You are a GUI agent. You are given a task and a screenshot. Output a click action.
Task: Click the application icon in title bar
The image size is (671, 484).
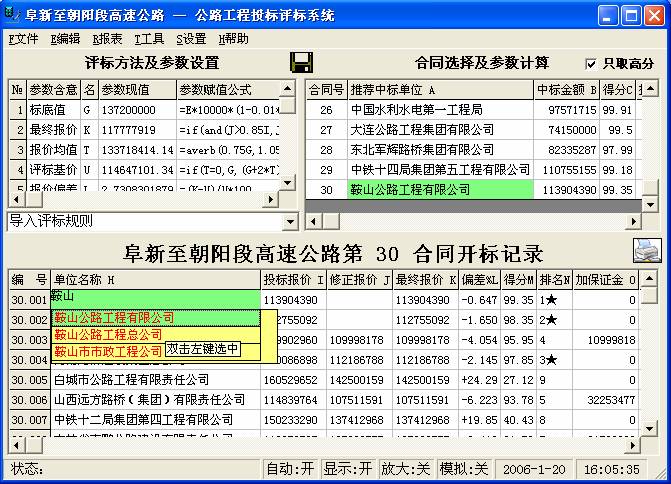[x=12, y=14]
